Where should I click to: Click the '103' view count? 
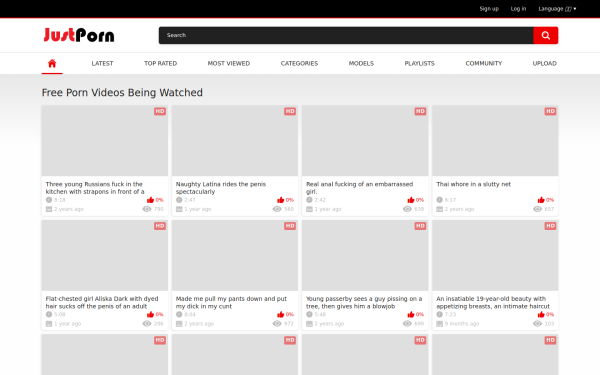[549, 323]
